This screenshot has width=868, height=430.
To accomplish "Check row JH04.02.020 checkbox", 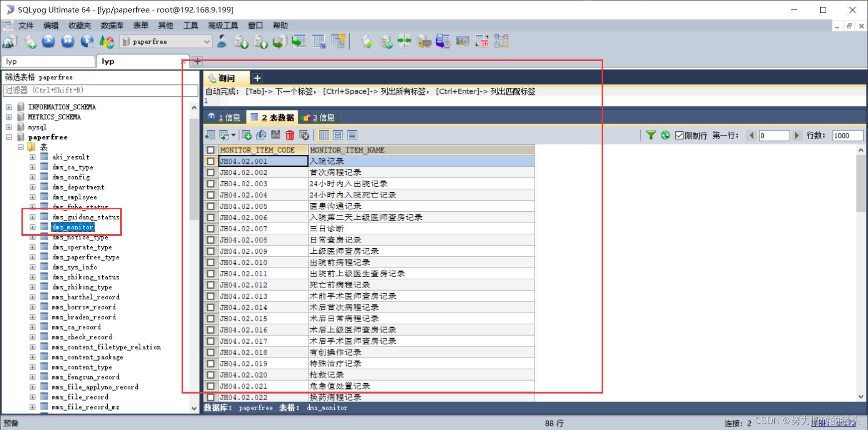I will pos(211,375).
